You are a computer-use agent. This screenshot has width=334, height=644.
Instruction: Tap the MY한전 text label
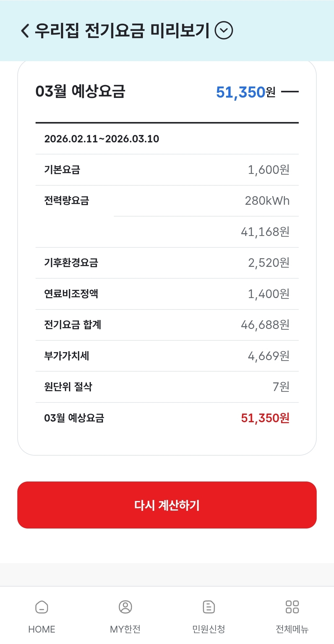(125, 629)
